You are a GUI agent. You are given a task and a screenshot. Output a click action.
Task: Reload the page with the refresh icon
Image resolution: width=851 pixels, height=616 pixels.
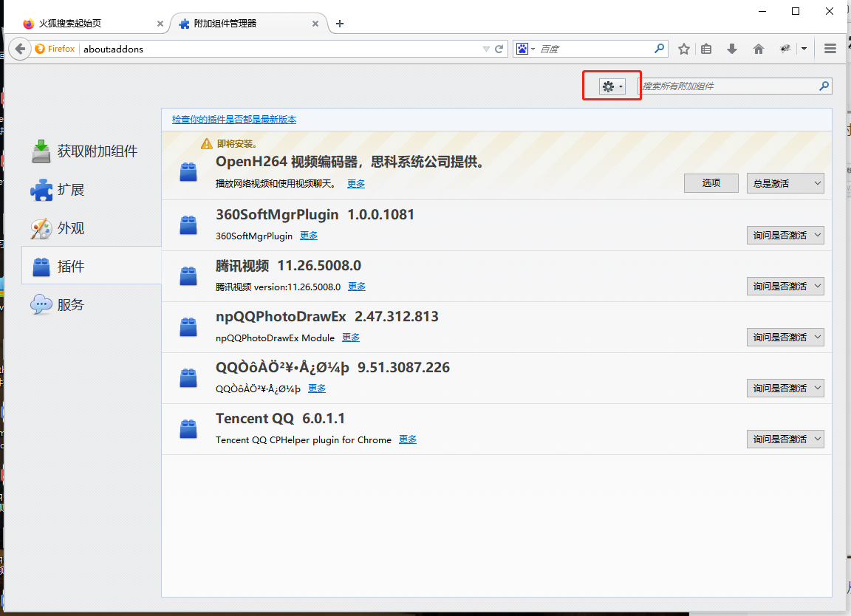(x=499, y=49)
